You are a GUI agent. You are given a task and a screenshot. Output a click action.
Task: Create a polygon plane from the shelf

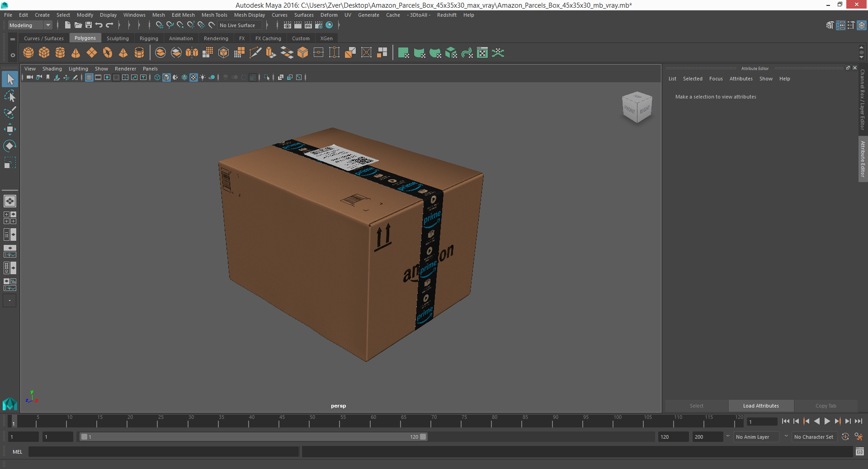(92, 53)
